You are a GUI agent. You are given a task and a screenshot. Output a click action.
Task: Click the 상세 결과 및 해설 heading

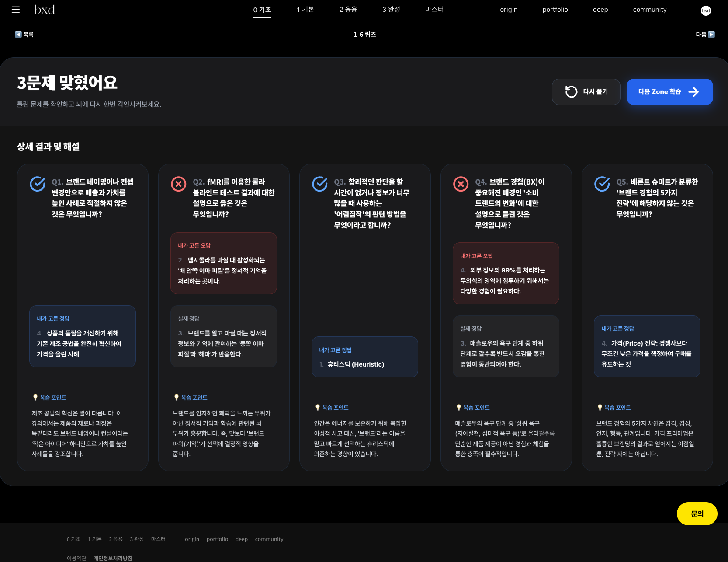(x=48, y=147)
